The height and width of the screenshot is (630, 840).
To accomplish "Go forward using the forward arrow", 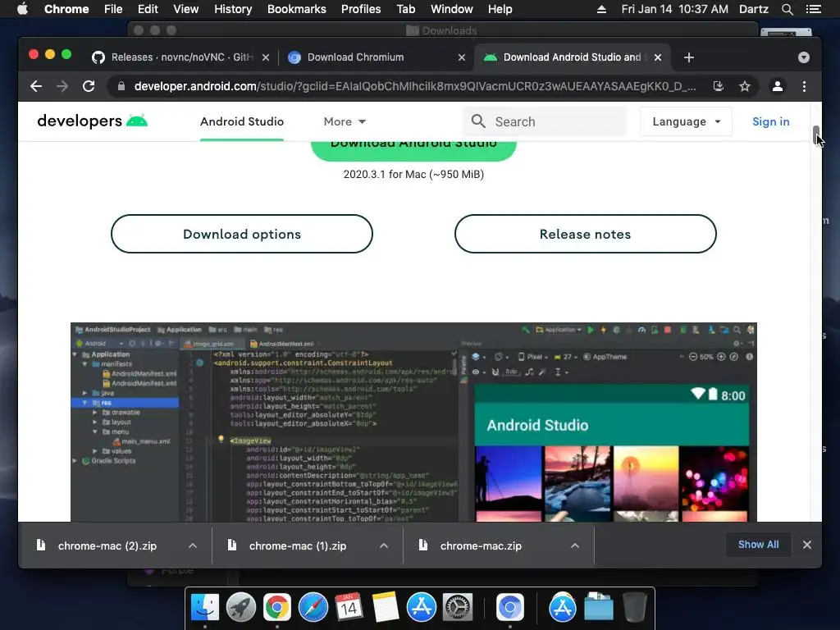I will pos(62,86).
